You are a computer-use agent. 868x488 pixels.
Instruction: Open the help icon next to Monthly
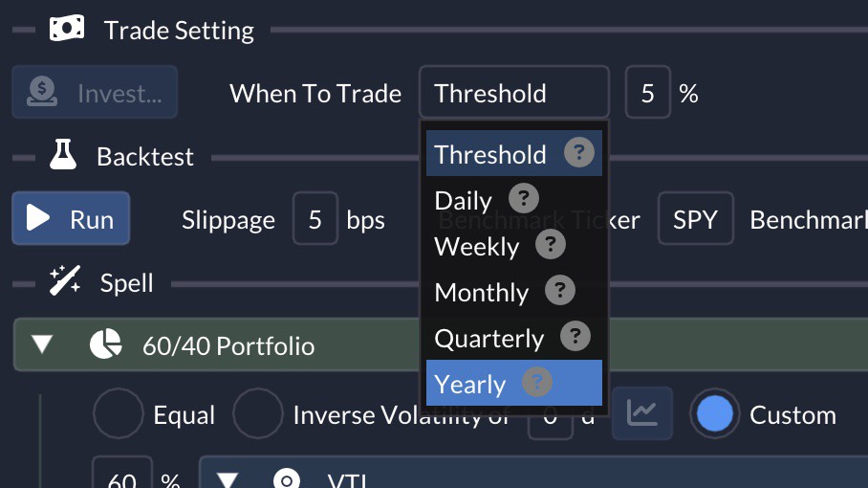click(x=560, y=290)
